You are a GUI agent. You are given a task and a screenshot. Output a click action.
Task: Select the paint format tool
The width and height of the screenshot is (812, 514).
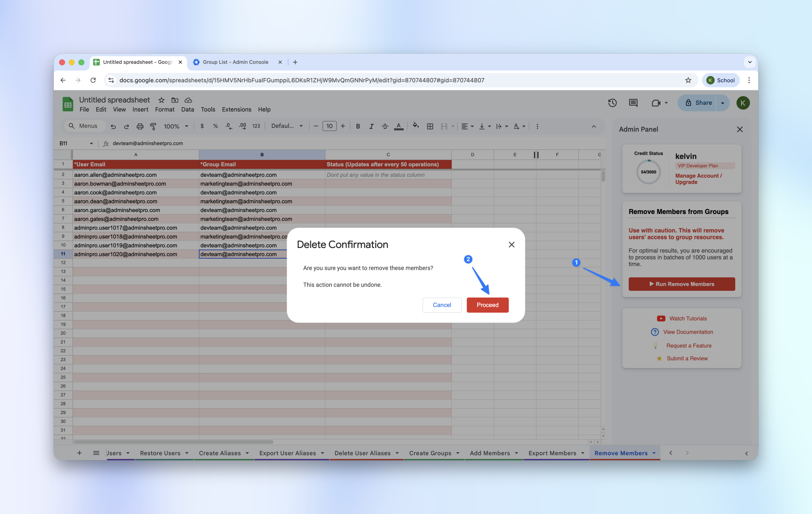tap(153, 126)
